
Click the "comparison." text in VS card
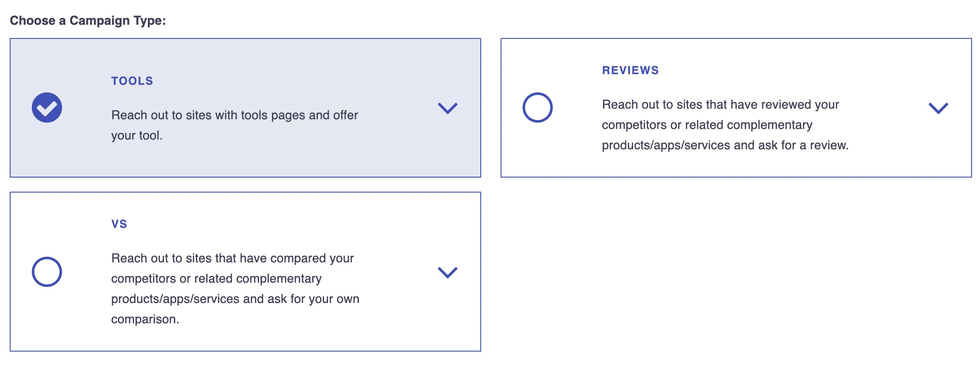click(145, 319)
